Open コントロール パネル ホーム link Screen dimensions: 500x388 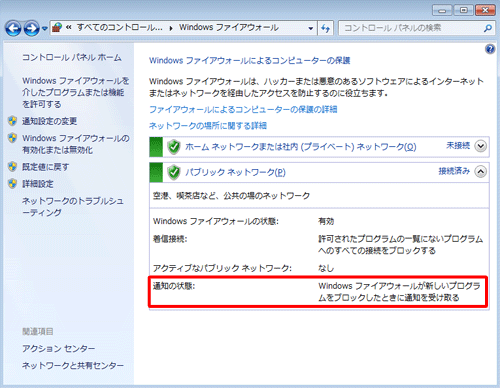click(72, 58)
